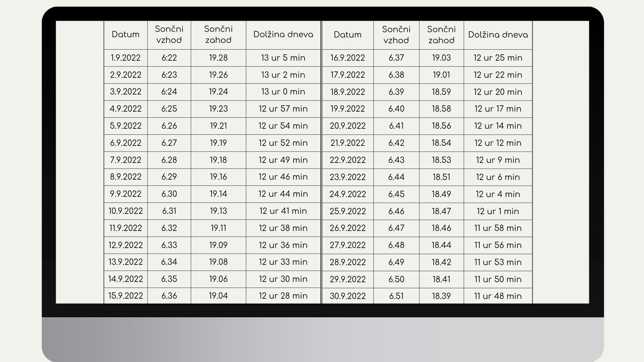Click the date cell 26.9.2022

pyautogui.click(x=347, y=228)
